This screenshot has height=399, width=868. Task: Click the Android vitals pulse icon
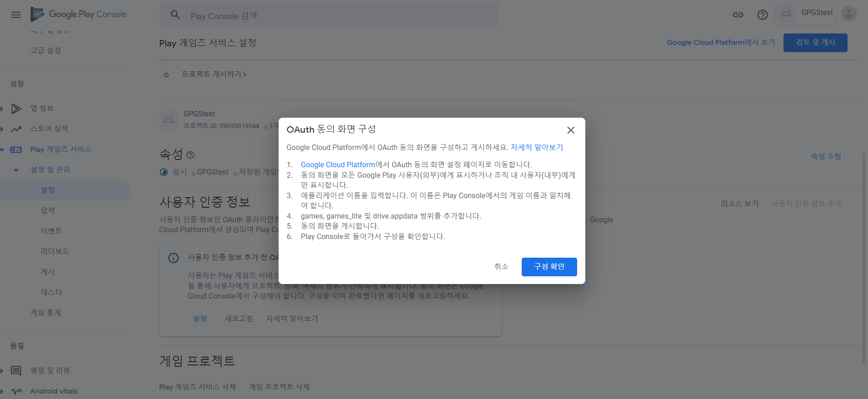click(16, 391)
